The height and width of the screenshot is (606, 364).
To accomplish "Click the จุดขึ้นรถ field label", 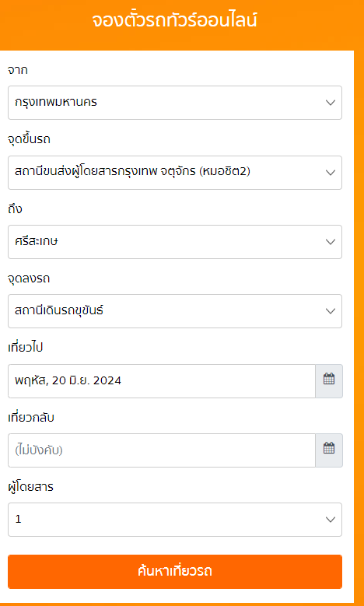I will click(29, 140).
